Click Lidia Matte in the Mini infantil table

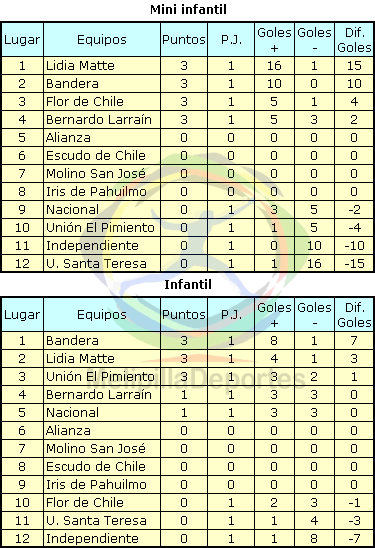(80, 65)
